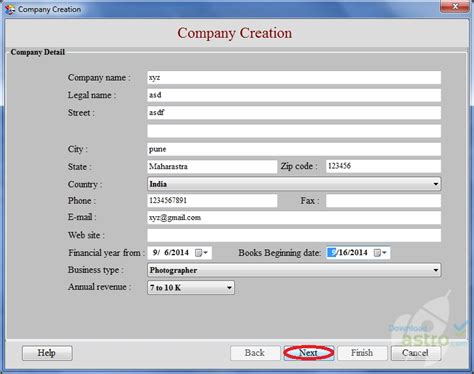Edit the City field containing pune
This screenshot has height=374, width=474.
click(294, 149)
